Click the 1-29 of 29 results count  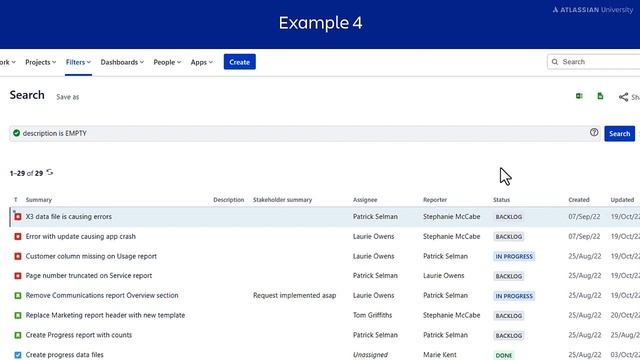(26, 173)
